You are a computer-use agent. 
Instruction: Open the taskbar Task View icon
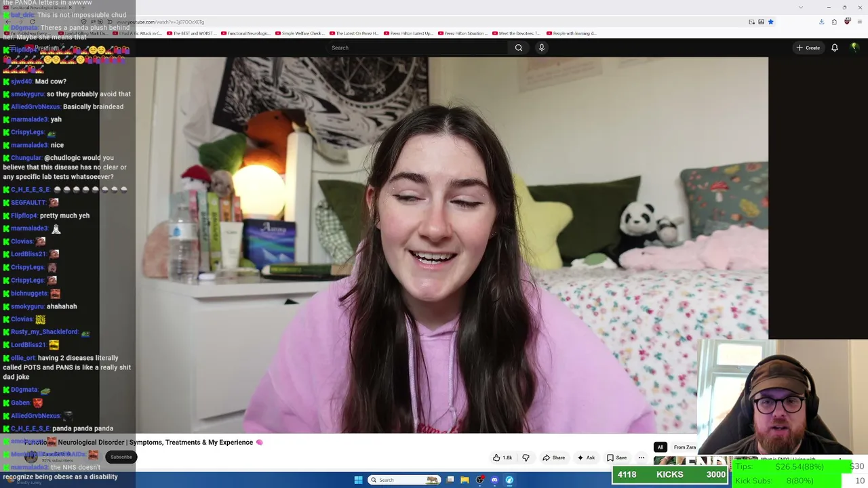(x=450, y=480)
